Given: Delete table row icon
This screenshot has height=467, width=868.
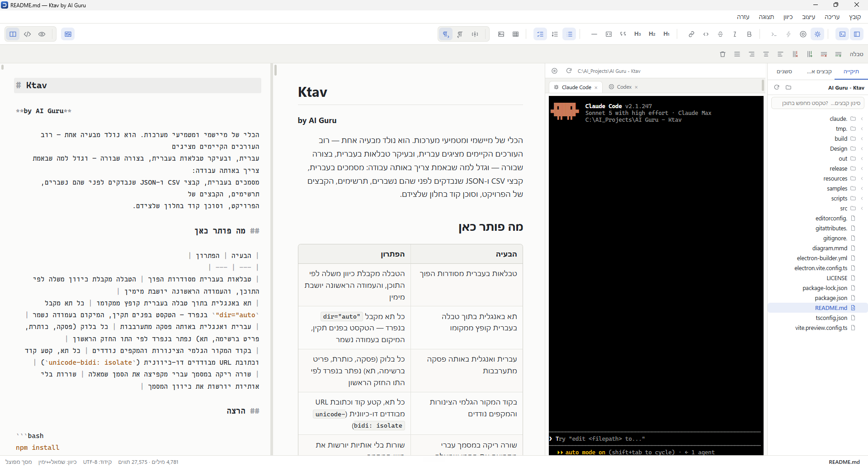Looking at the screenshot, I should (x=824, y=54).
